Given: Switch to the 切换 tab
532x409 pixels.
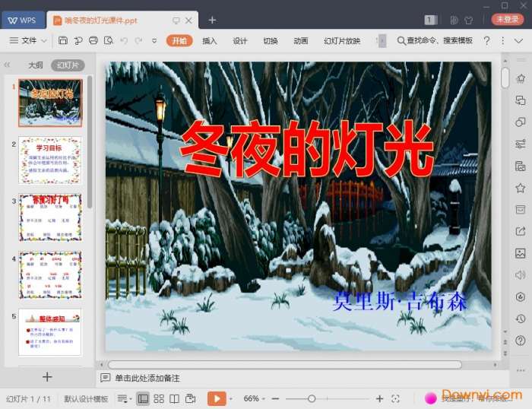Looking at the screenshot, I should (271, 41).
